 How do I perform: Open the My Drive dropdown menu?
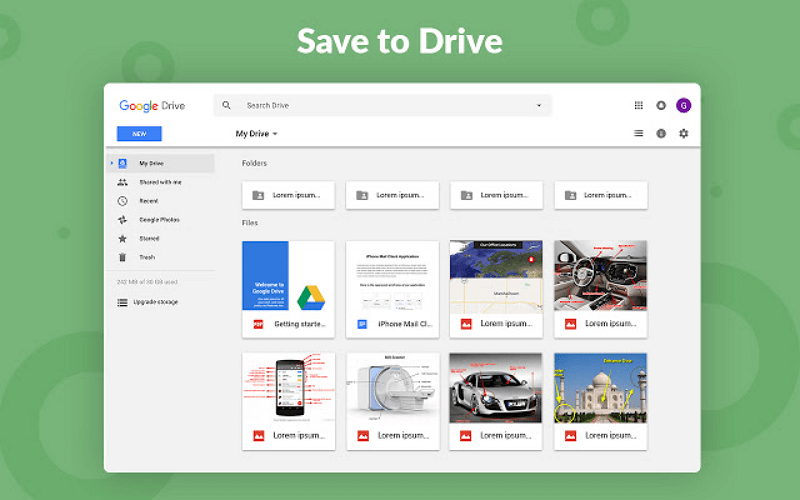tap(257, 133)
